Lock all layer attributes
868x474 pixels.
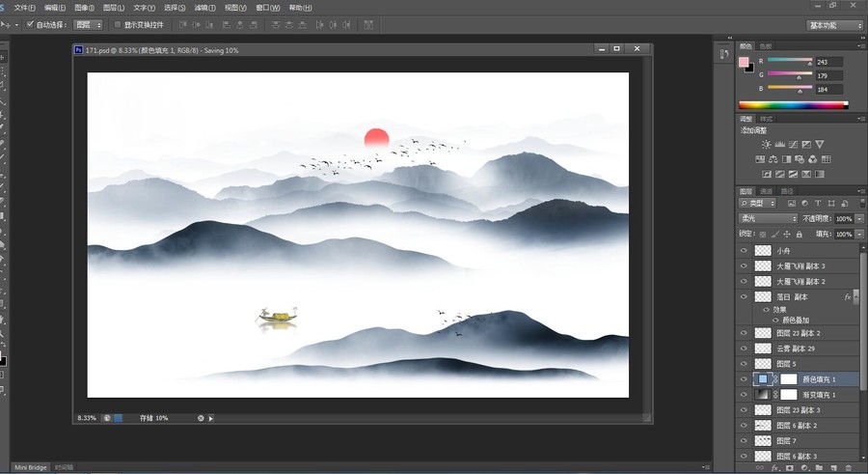pyautogui.click(x=799, y=235)
